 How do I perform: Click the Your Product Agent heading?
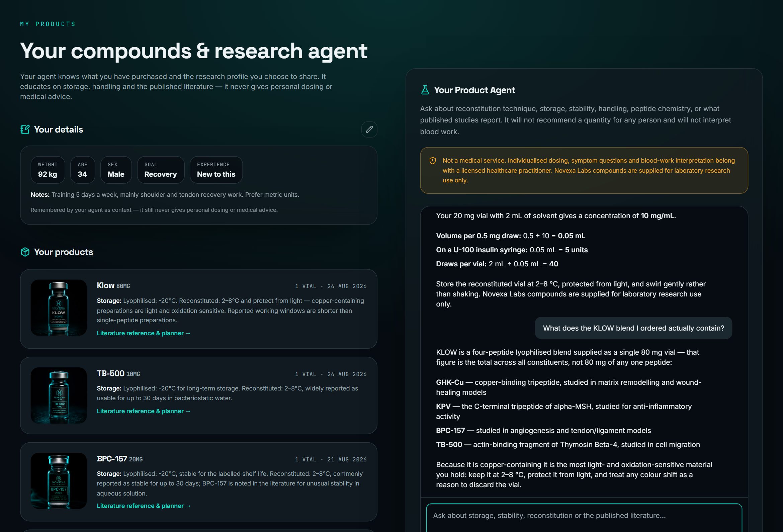click(x=474, y=90)
